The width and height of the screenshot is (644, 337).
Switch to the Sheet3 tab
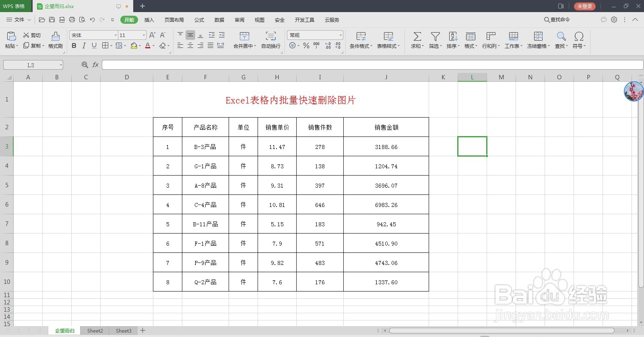click(x=124, y=331)
